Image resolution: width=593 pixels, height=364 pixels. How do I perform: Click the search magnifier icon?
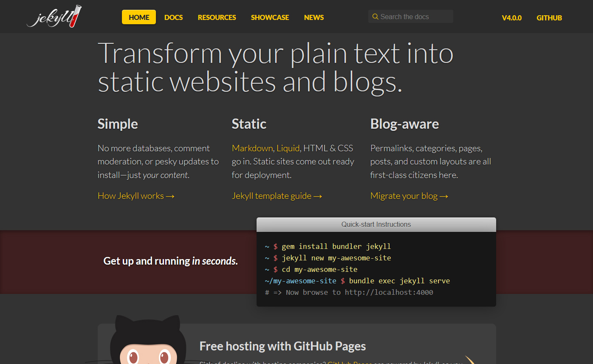point(375,17)
